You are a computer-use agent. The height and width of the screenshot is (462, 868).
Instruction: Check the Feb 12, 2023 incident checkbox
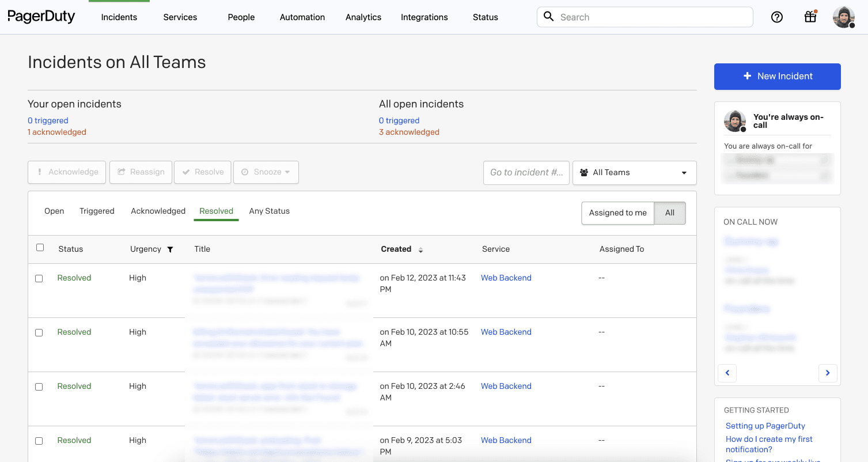[x=39, y=278]
